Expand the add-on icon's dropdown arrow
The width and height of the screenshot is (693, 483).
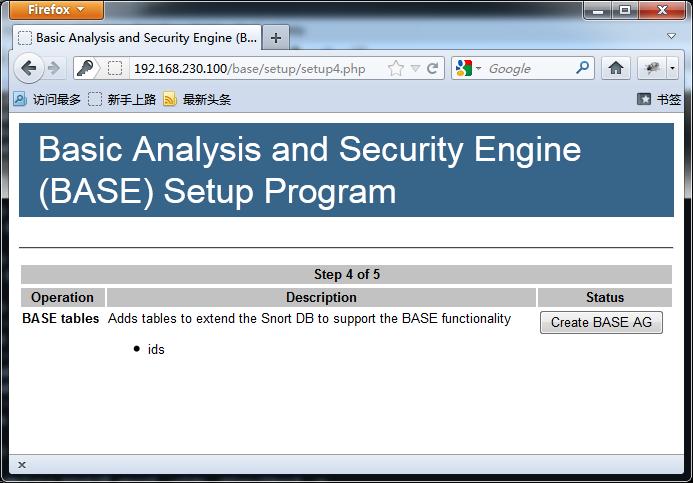[x=672, y=68]
